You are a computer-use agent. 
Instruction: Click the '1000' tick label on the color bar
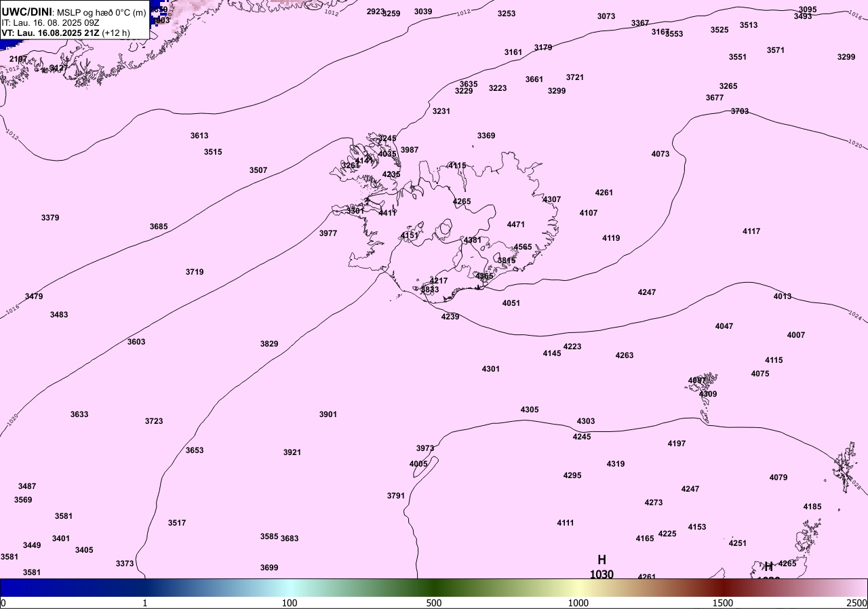(578, 603)
